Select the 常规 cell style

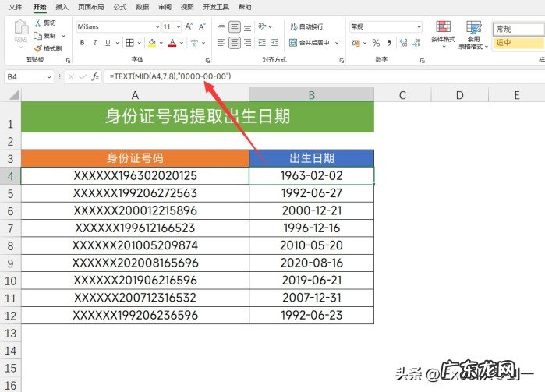519,29
